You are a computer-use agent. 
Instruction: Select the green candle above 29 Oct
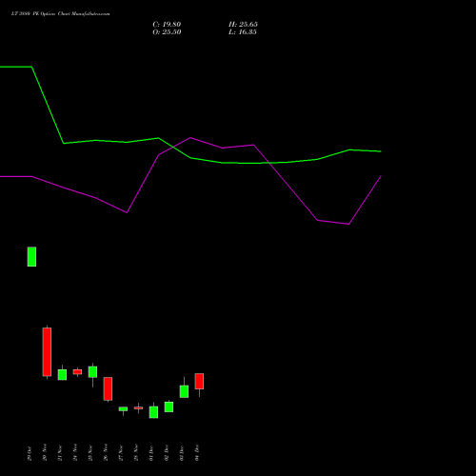31,256
